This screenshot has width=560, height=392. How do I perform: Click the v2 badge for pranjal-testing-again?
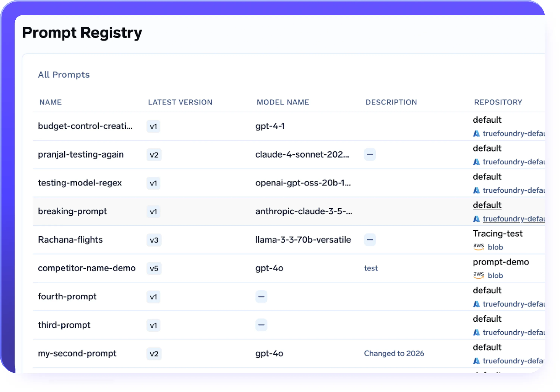[x=154, y=155]
